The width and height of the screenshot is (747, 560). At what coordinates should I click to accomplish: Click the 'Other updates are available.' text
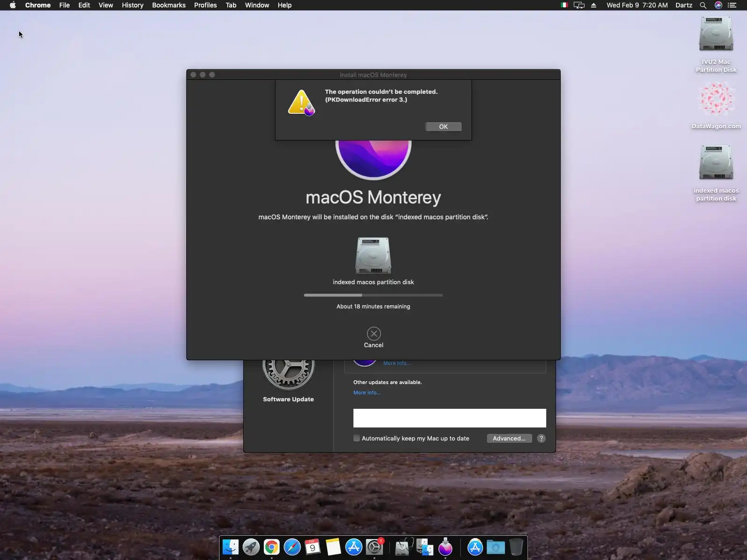[x=388, y=382]
